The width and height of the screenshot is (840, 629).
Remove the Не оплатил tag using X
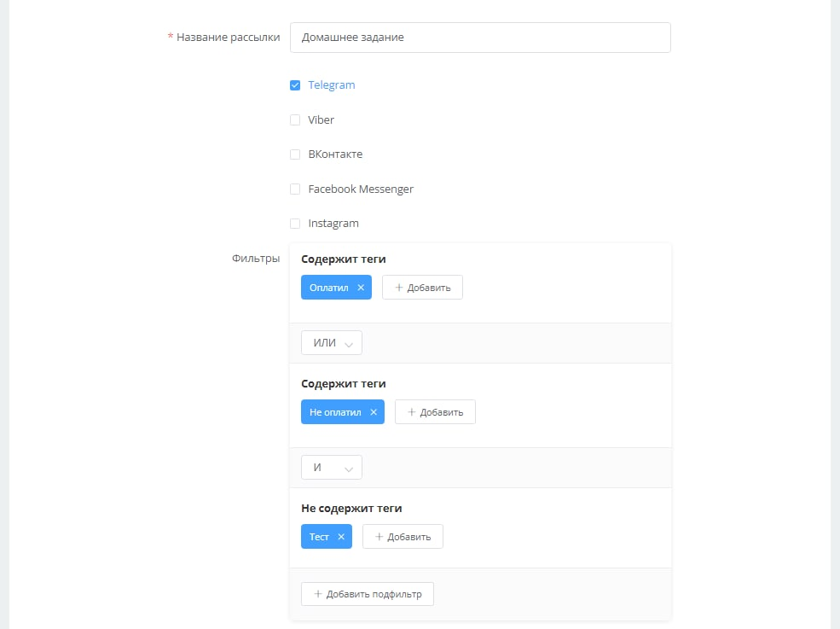[374, 412]
